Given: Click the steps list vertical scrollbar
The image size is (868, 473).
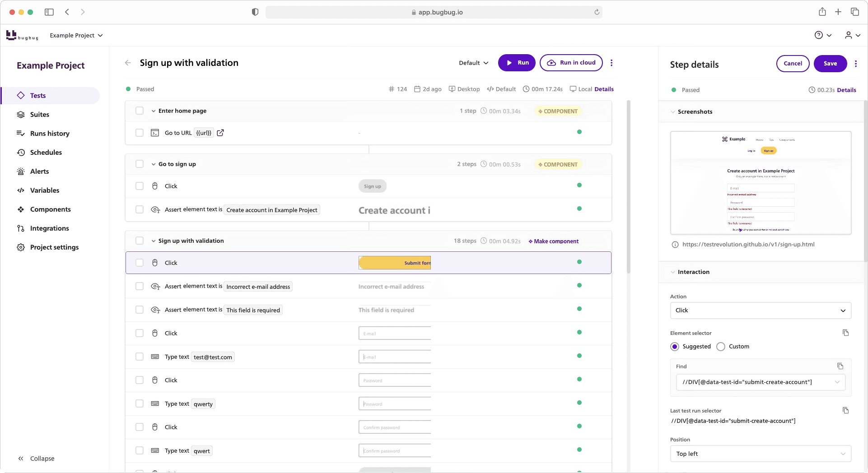Looking at the screenshot, I should (x=628, y=187).
